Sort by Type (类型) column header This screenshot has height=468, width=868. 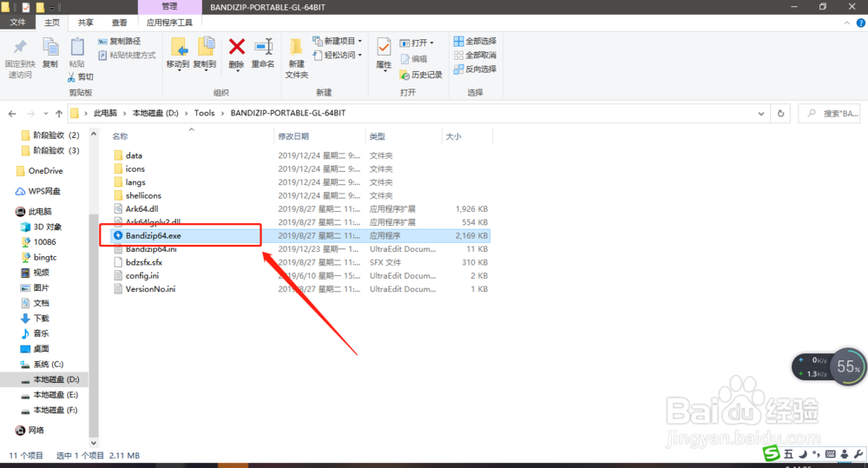377,136
